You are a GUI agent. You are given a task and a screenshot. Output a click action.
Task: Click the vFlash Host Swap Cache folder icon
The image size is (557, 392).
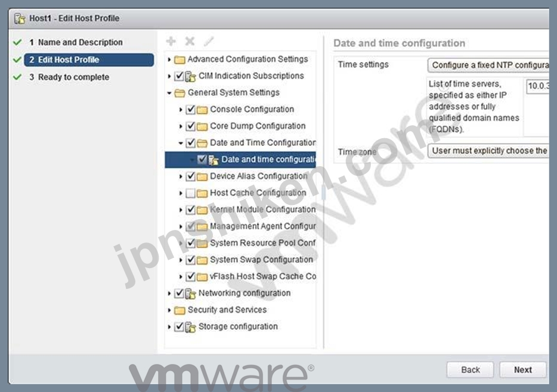(202, 276)
